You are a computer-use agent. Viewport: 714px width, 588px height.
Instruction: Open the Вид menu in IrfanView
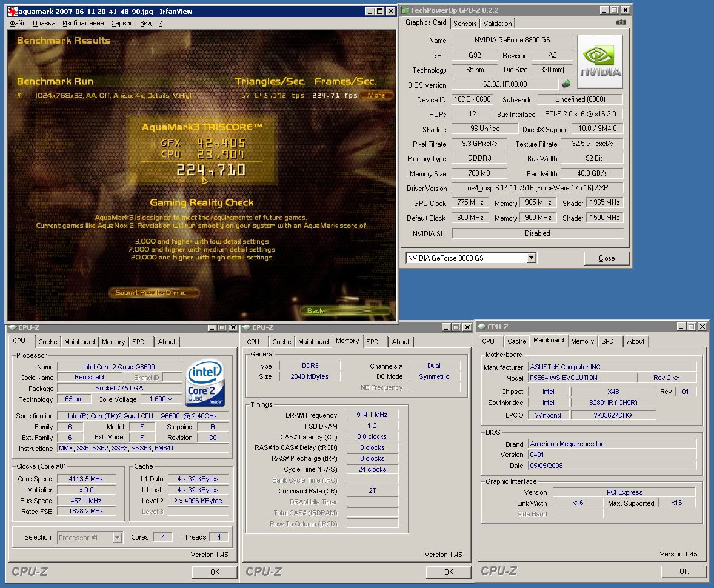point(145,23)
